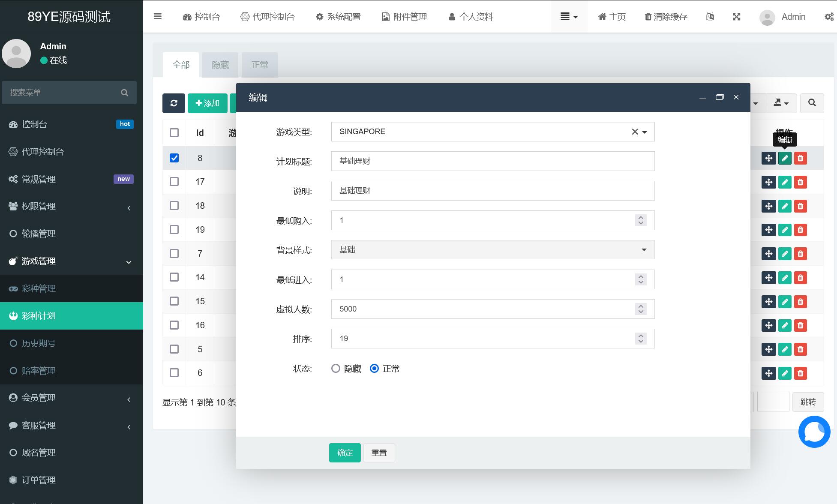The height and width of the screenshot is (504, 837).
Task: Click the green edit pencil in row 19
Action: (784, 230)
